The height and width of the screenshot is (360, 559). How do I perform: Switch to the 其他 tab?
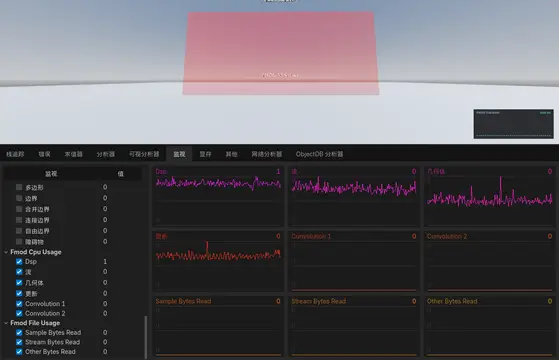click(231, 154)
